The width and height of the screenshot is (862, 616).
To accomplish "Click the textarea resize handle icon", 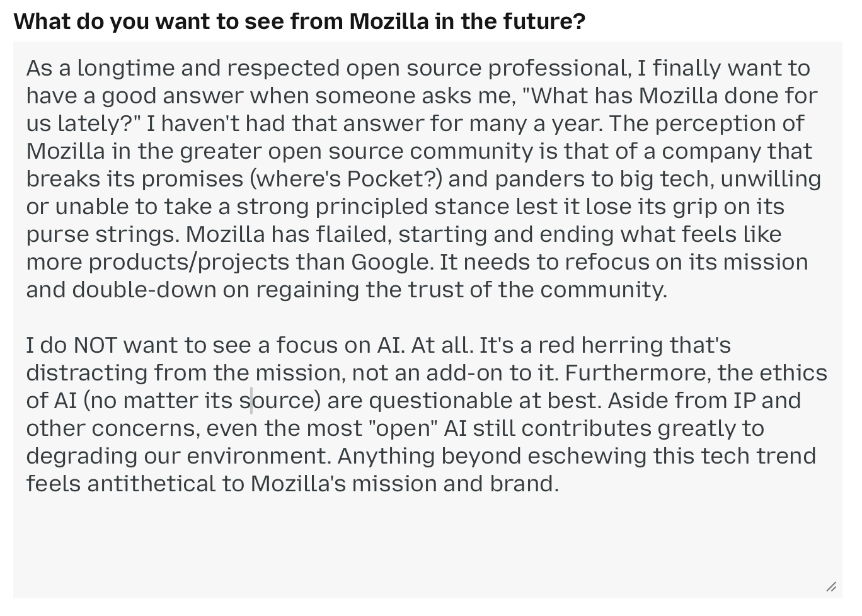I will tap(831, 587).
